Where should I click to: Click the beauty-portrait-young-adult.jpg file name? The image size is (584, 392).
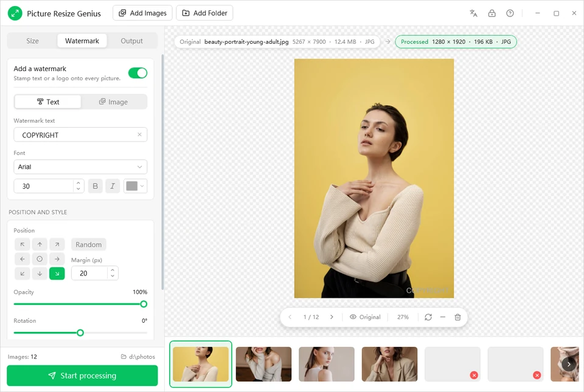pyautogui.click(x=246, y=42)
